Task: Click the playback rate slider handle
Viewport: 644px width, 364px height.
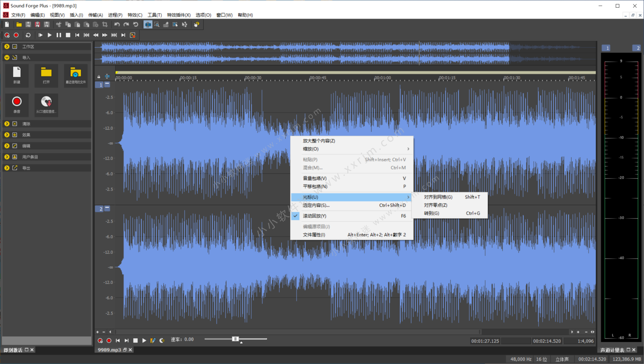Action: [x=235, y=339]
